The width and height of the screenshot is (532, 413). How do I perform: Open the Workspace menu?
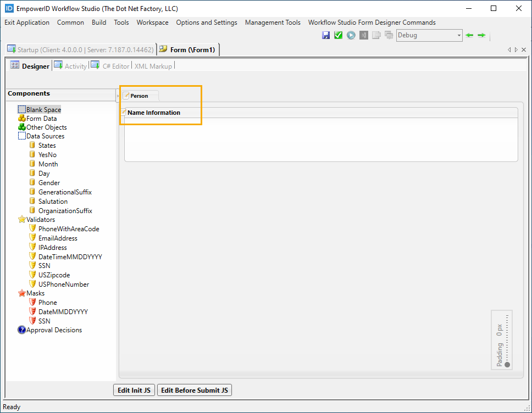[x=152, y=23]
